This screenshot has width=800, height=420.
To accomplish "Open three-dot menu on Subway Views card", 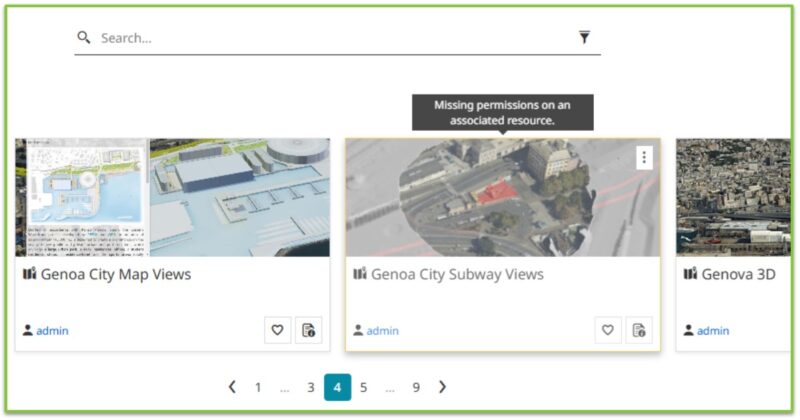I will tap(644, 158).
